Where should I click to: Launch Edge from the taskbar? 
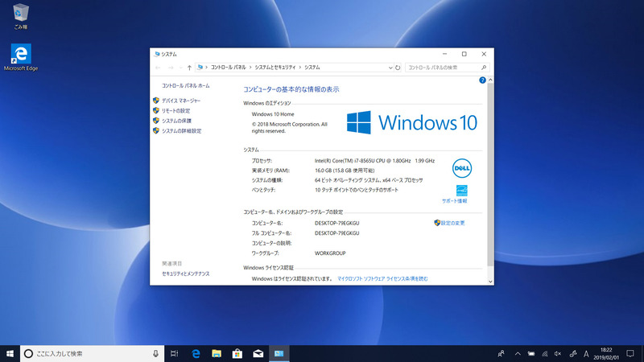pos(196,353)
